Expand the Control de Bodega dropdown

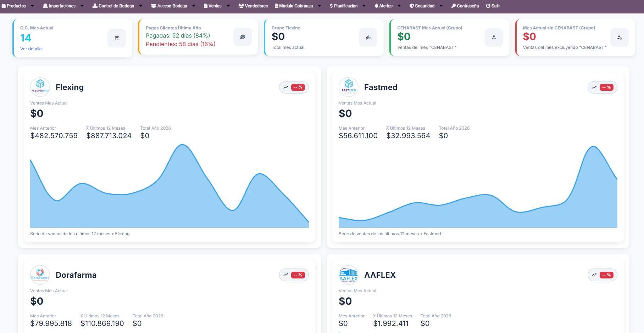(117, 6)
